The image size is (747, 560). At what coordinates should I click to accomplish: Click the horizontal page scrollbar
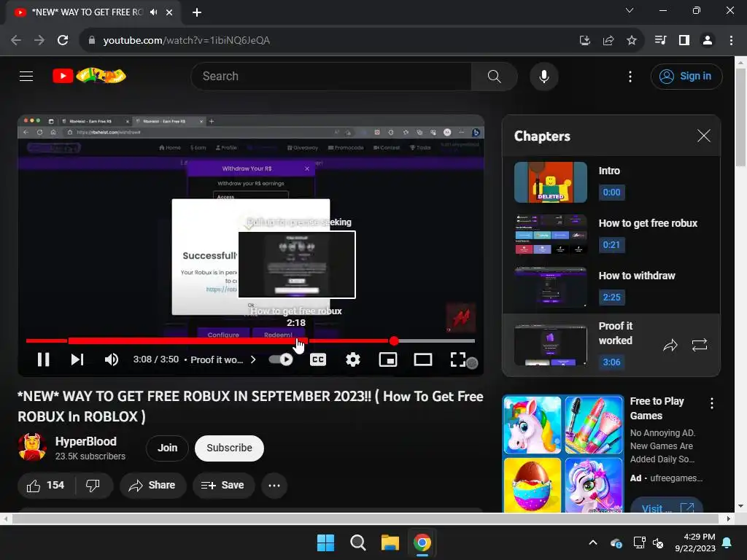(365, 518)
